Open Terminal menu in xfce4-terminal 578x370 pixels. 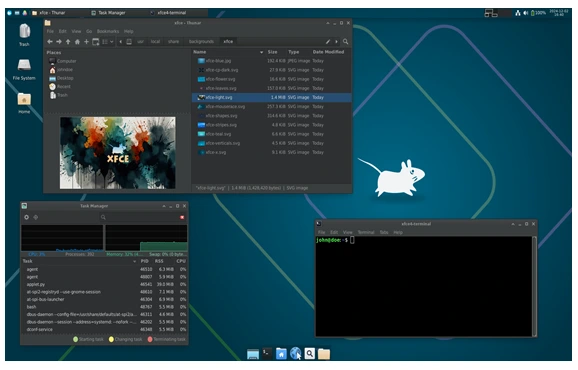click(x=366, y=233)
